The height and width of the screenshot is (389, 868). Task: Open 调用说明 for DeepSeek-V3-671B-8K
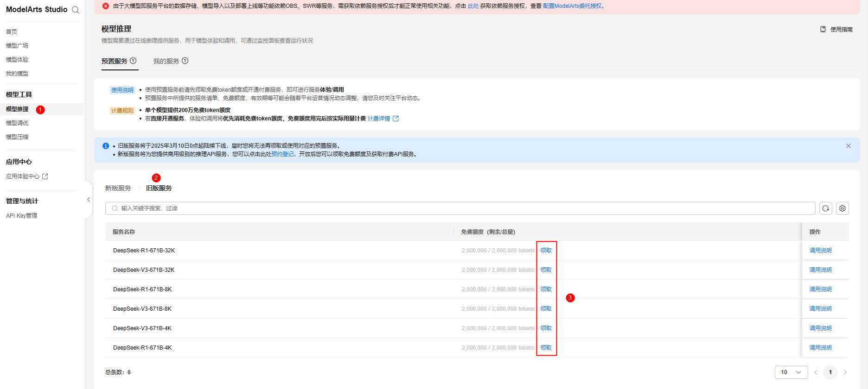tap(821, 309)
